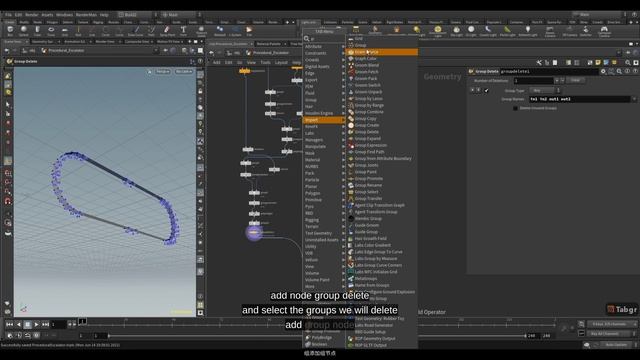Expand the Polygon category in TAB menu
Image resolution: width=640 pixels, height=360 pixels.
[x=324, y=193]
